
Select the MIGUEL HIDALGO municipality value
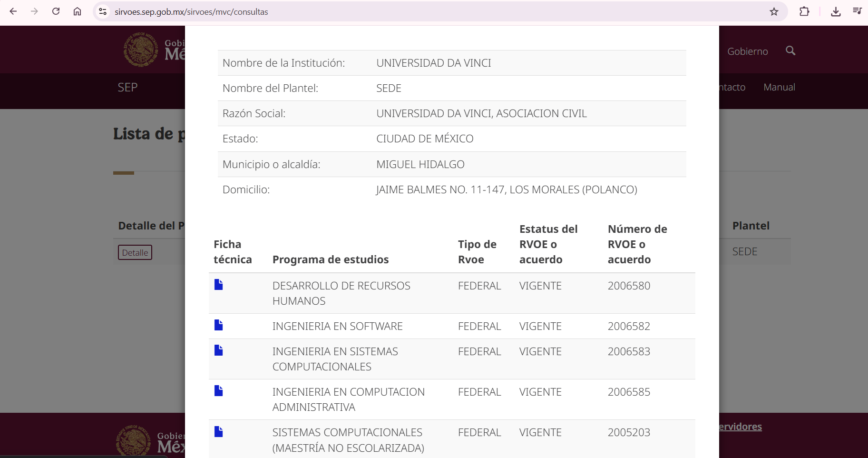(x=420, y=164)
